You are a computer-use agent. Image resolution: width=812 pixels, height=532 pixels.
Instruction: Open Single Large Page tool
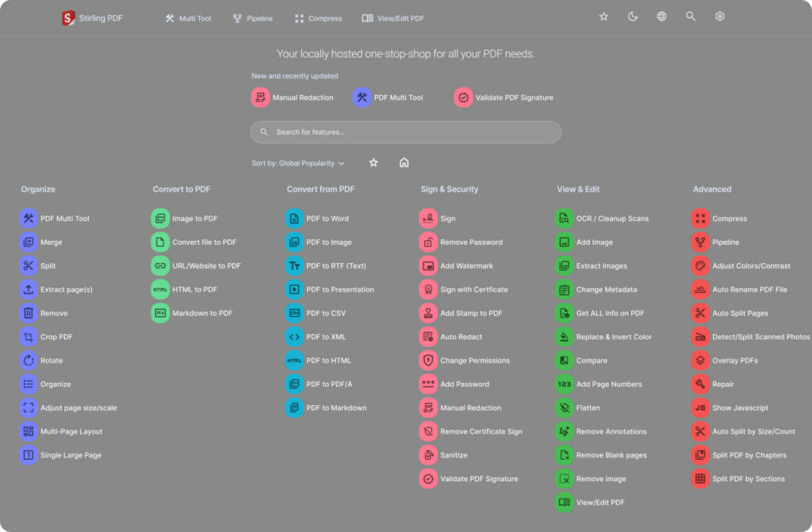click(x=60, y=455)
